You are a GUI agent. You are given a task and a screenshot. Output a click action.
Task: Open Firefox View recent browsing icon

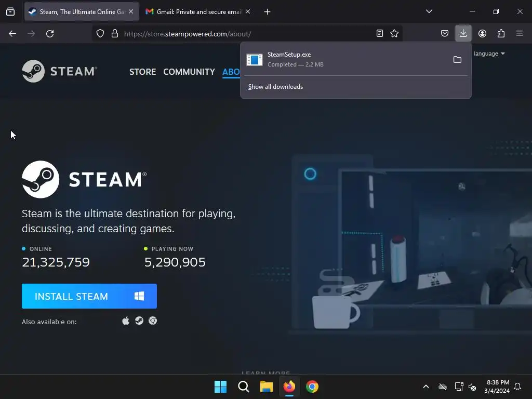click(x=10, y=11)
